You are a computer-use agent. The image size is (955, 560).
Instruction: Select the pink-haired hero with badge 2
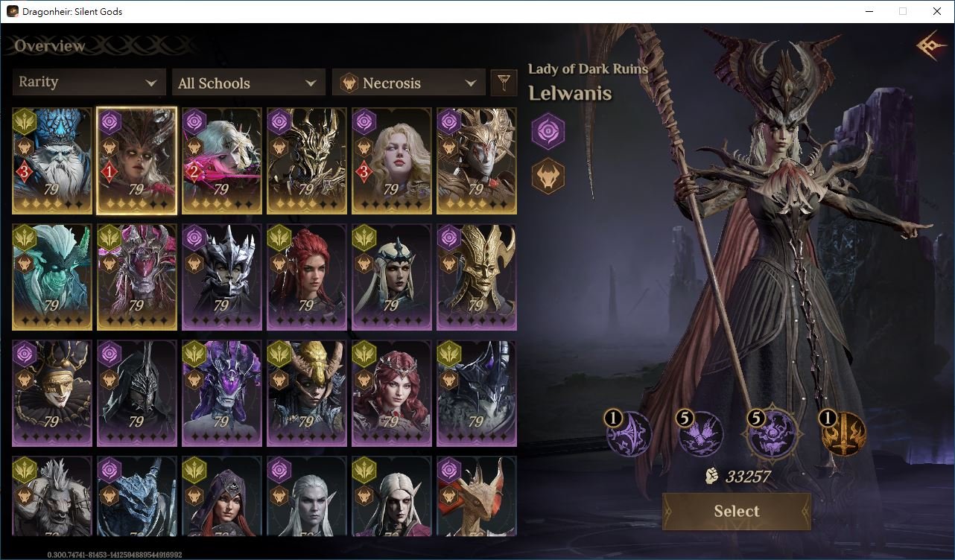(222, 161)
